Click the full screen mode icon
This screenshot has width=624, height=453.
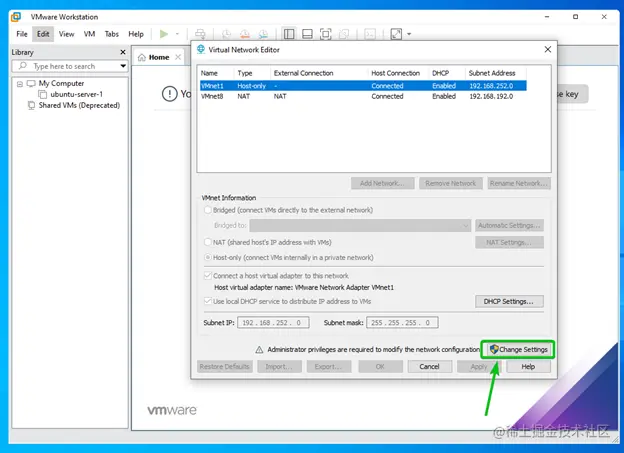click(326, 34)
